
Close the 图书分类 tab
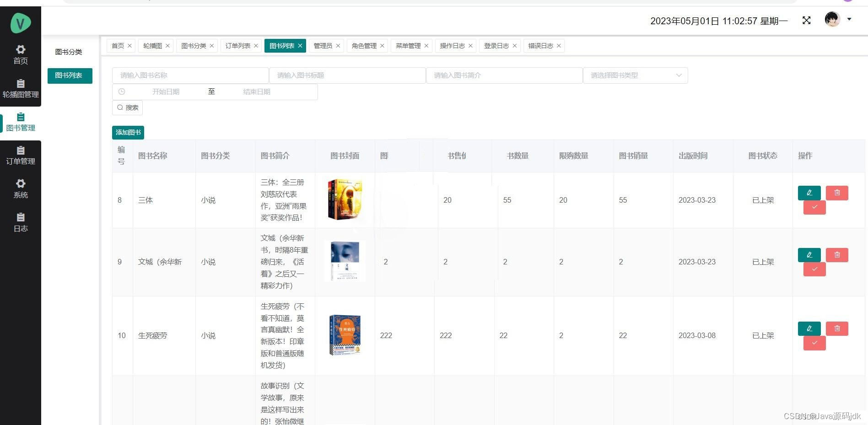[x=211, y=46]
